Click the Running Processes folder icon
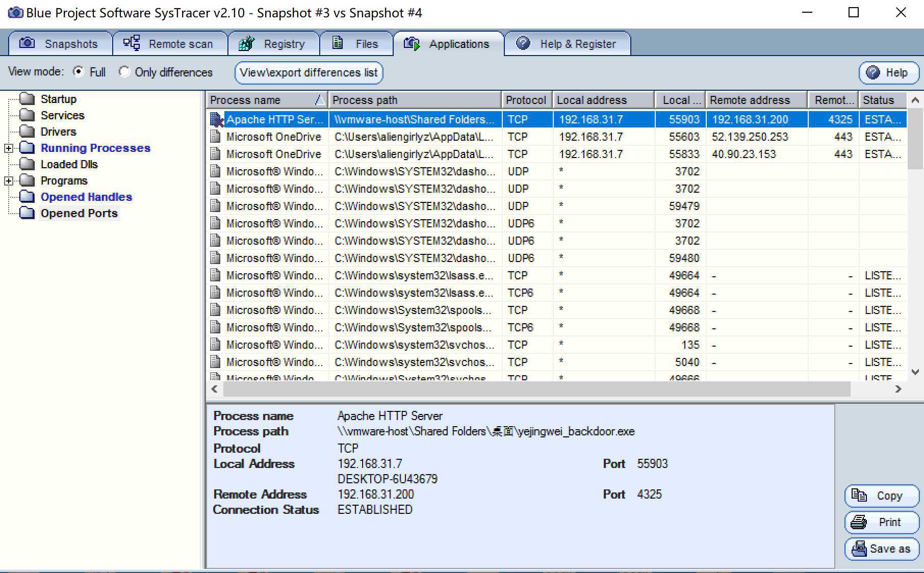Viewport: 924px width, 573px height. coord(27,147)
